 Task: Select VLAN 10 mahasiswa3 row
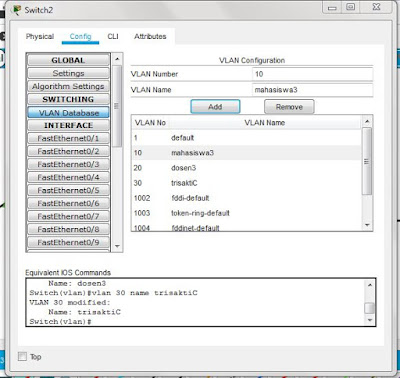click(x=247, y=153)
